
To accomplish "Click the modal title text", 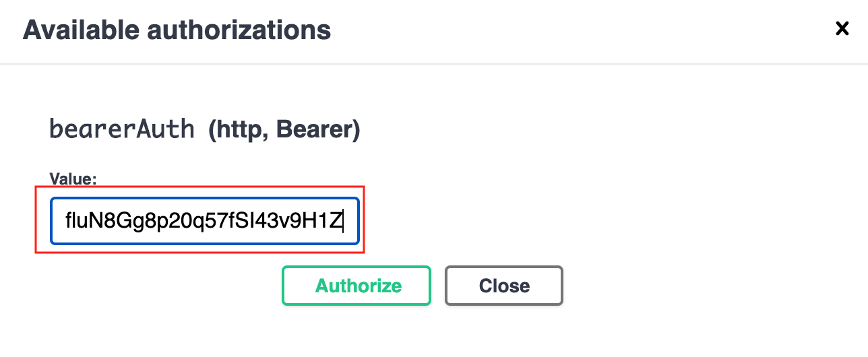I will tap(177, 30).
